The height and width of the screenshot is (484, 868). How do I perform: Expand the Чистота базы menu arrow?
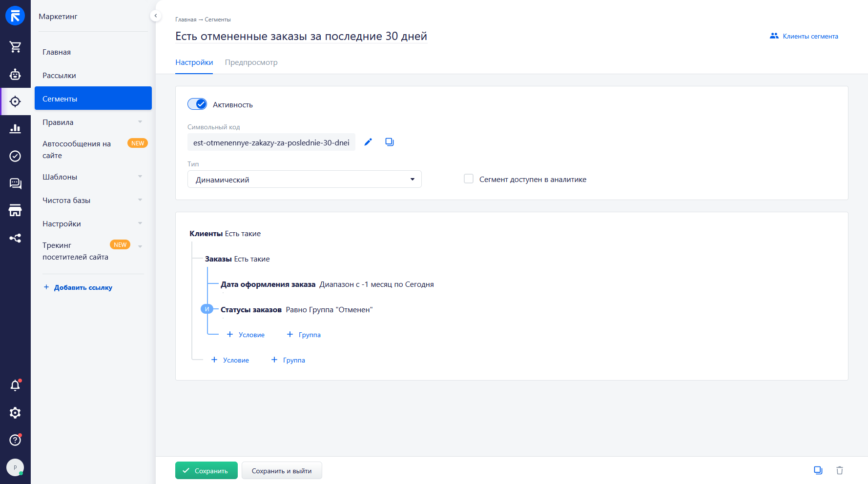point(140,200)
